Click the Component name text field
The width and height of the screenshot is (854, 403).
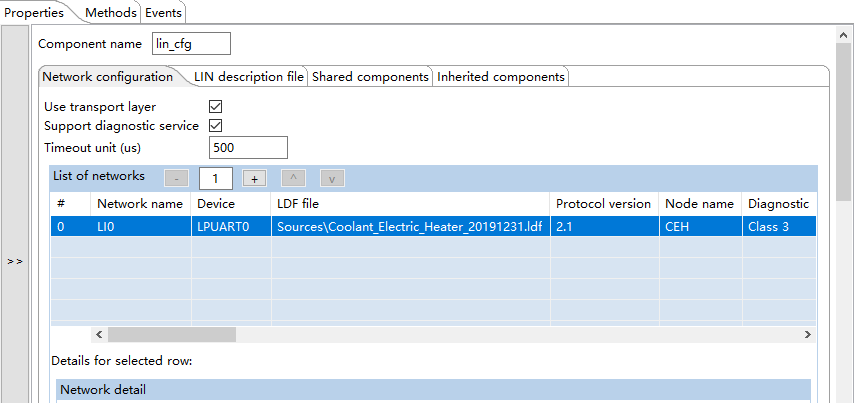190,44
